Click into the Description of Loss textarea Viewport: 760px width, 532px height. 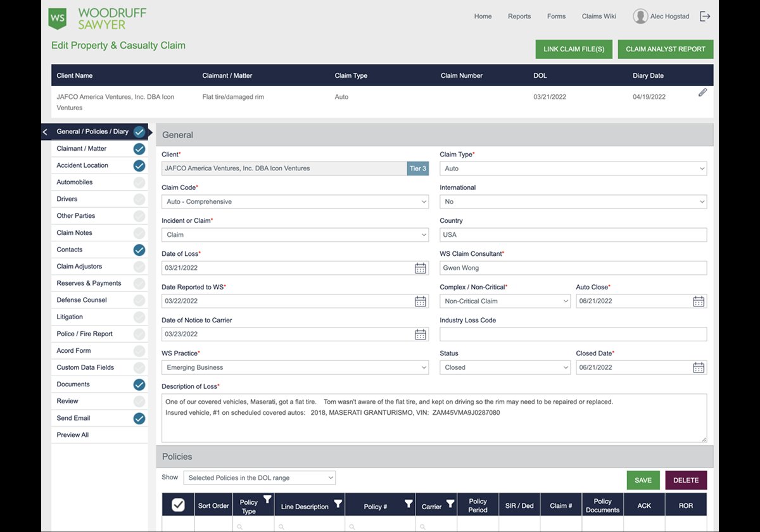[x=434, y=418]
